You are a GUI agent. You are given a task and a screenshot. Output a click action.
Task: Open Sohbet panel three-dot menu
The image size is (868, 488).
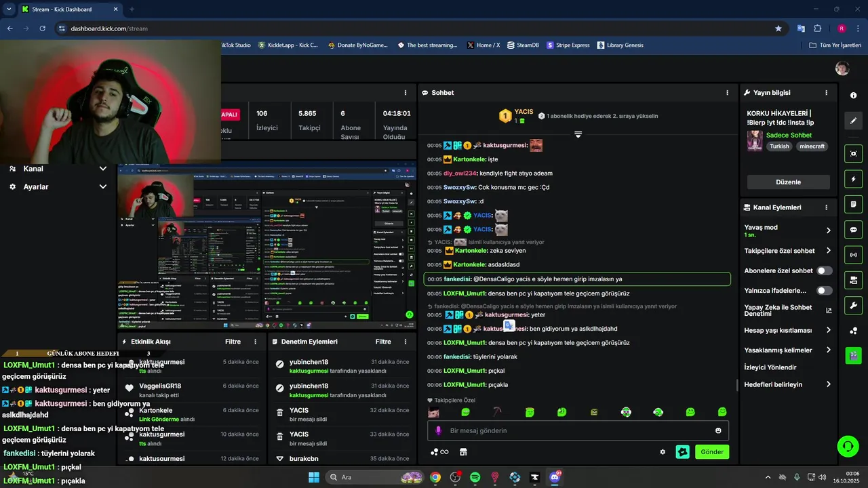[728, 93]
